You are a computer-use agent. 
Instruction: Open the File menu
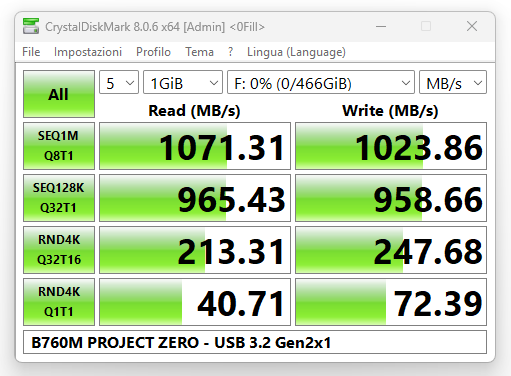tap(31, 52)
